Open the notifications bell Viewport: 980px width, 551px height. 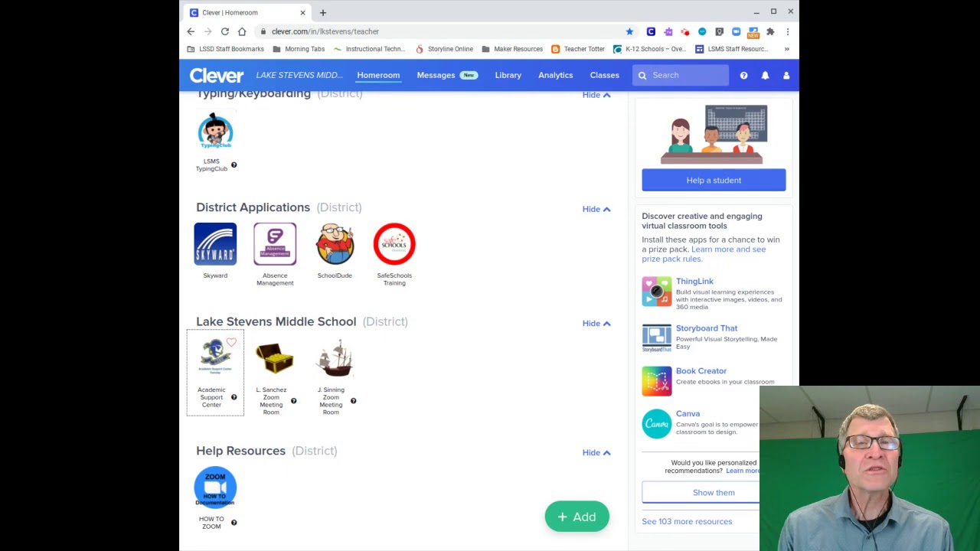(x=765, y=76)
